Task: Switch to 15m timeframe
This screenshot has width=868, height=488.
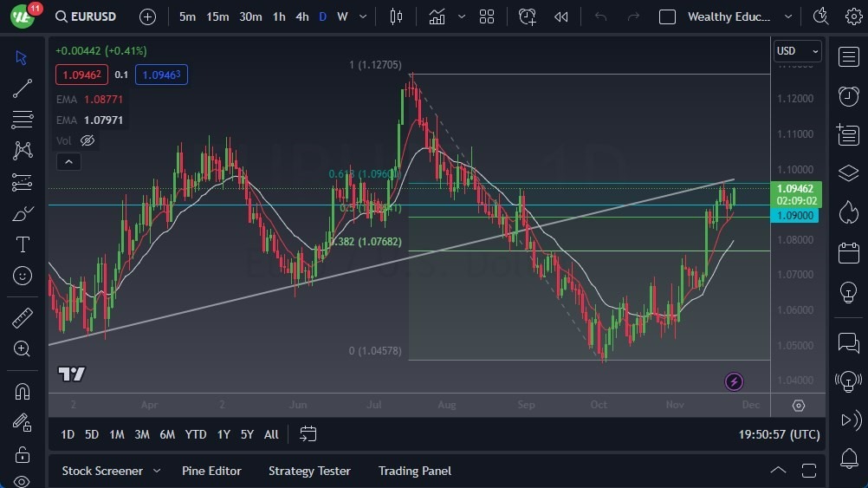Action: click(217, 16)
